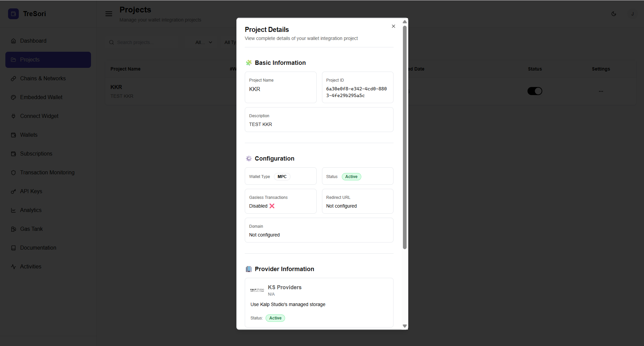Click the API Keys key icon

(13, 191)
